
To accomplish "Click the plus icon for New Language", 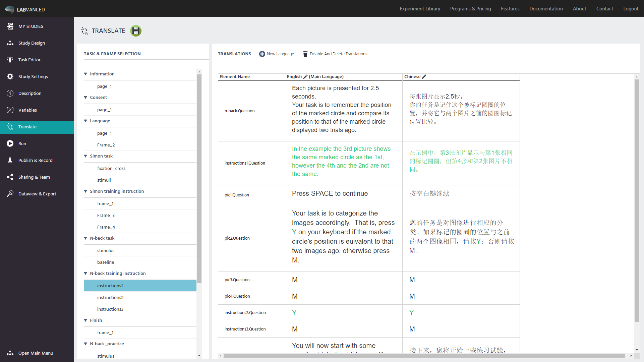I will pyautogui.click(x=262, y=54).
